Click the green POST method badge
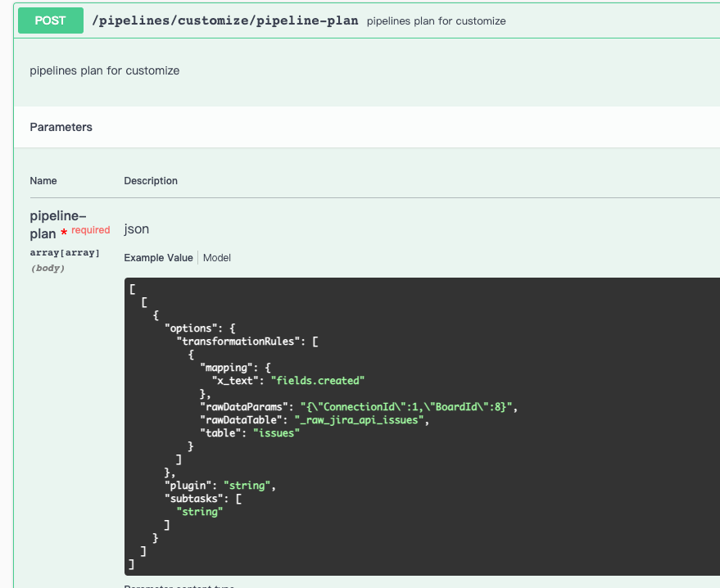 (51, 20)
